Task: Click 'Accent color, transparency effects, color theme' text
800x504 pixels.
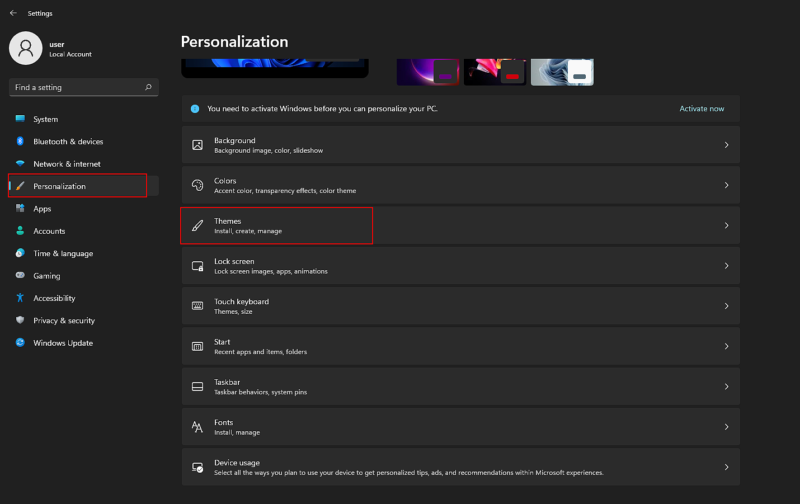Action: click(x=285, y=191)
